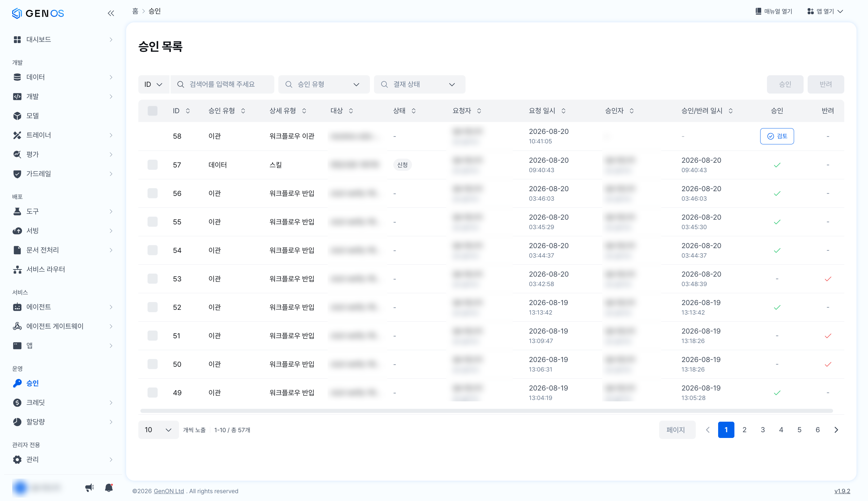Click the 트레이너 tools icon

pyautogui.click(x=17, y=135)
